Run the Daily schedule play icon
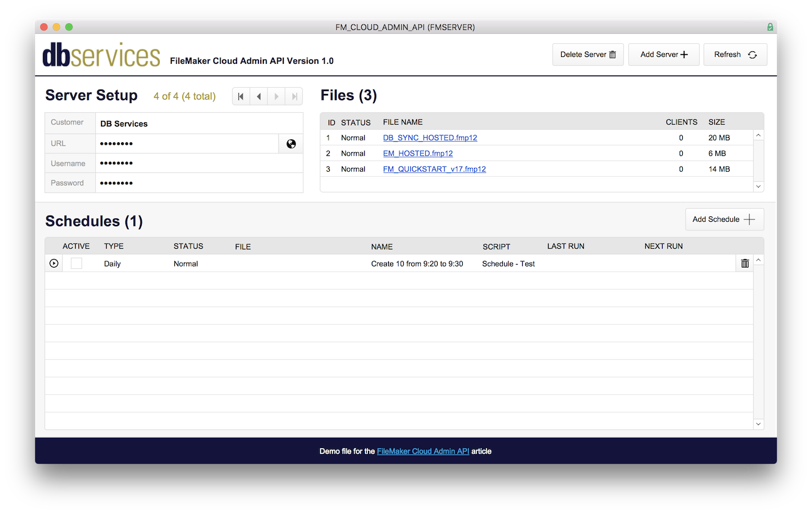The width and height of the screenshot is (812, 514). 54,263
